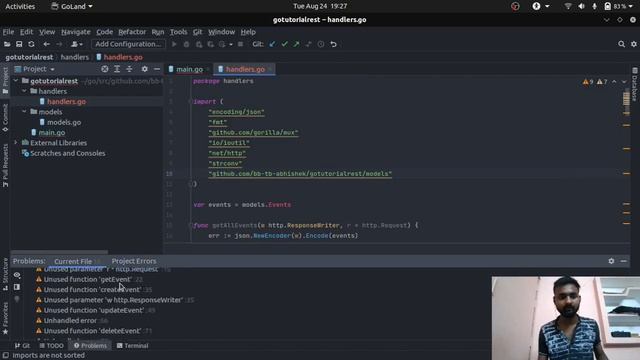This screenshot has width=640, height=360.
Task: Click the Reload from disk sync icon
Action: pos(31,44)
